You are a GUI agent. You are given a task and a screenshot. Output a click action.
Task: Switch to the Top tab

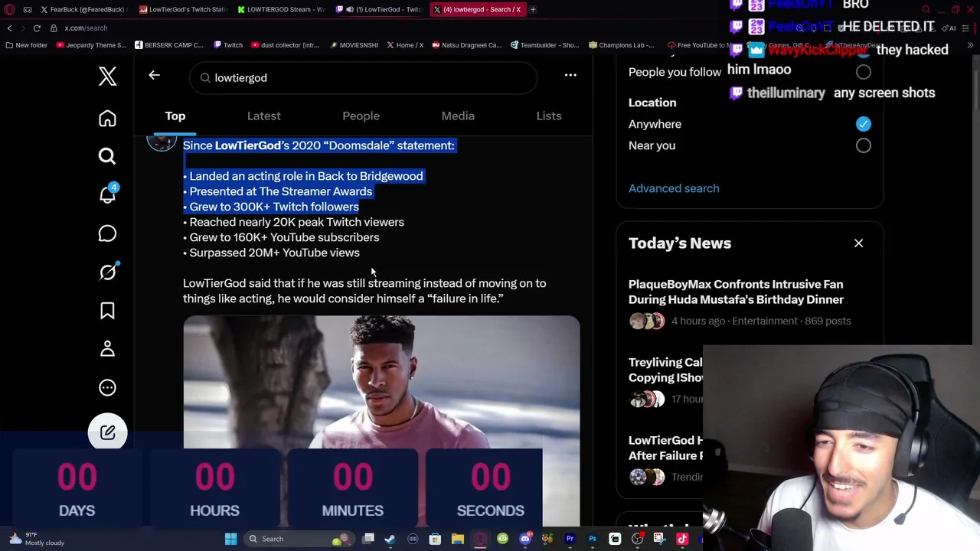click(x=175, y=116)
